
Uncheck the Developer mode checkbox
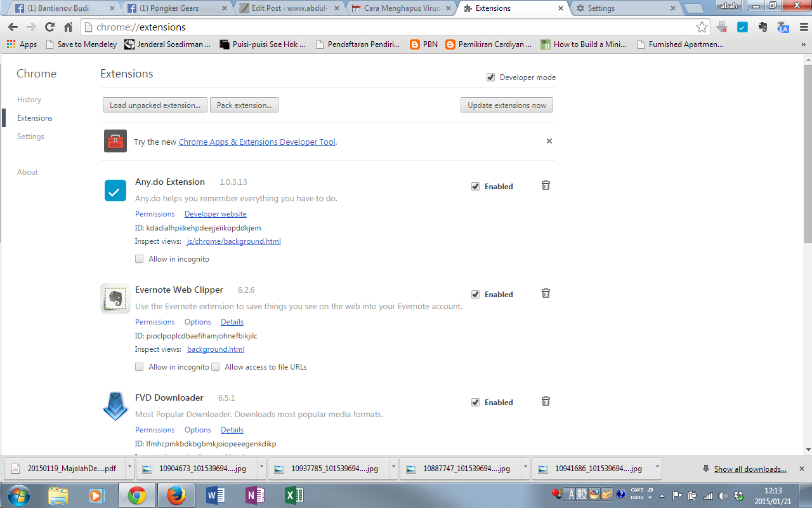coord(490,77)
